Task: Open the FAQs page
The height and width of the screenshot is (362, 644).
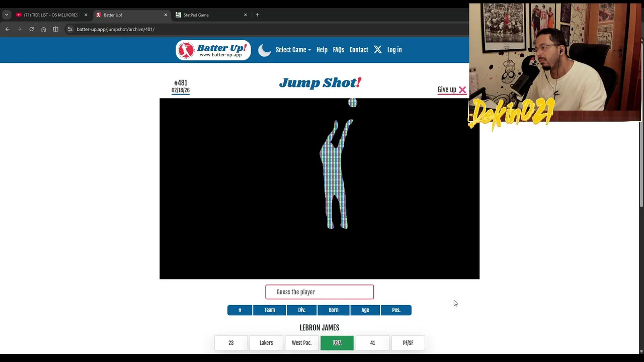Action: pyautogui.click(x=339, y=50)
